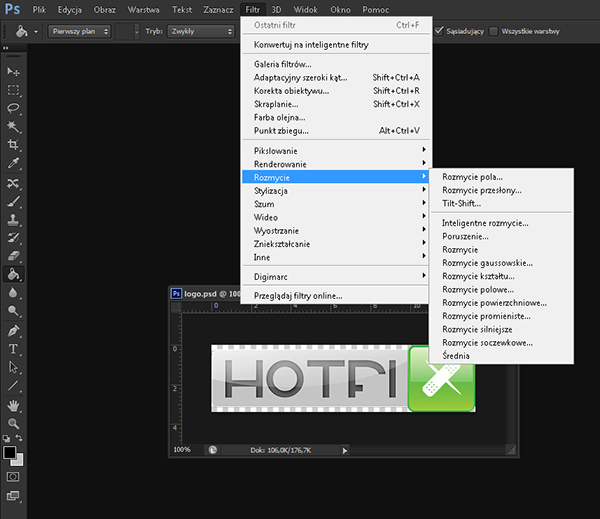Select the Blur droplet tool

(x=13, y=293)
